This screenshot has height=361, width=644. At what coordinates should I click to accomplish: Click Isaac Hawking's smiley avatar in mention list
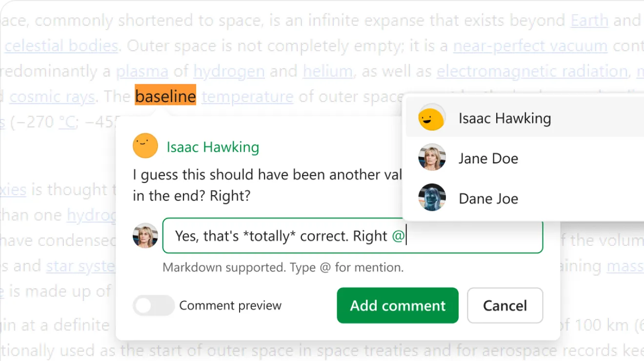pyautogui.click(x=432, y=118)
